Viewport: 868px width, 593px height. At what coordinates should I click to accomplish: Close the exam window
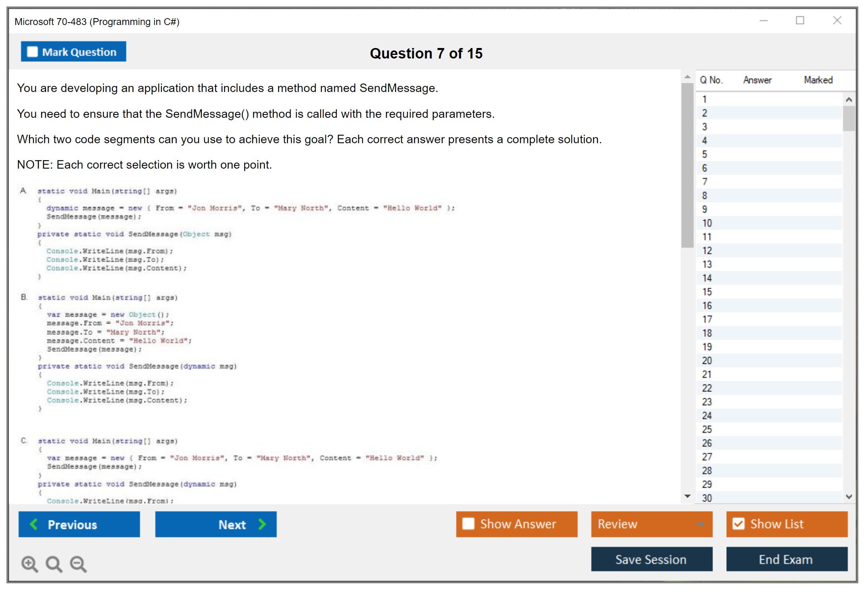pos(837,21)
